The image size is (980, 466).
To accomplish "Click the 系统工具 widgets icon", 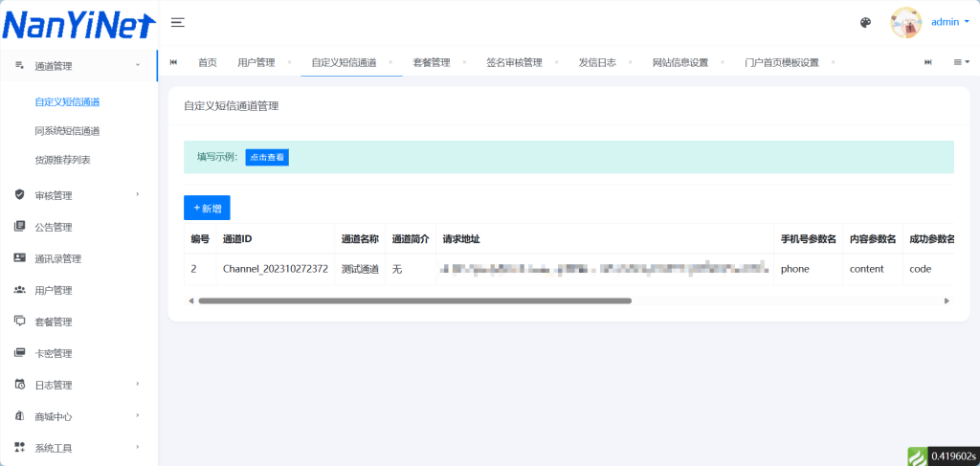I will tap(19, 447).
